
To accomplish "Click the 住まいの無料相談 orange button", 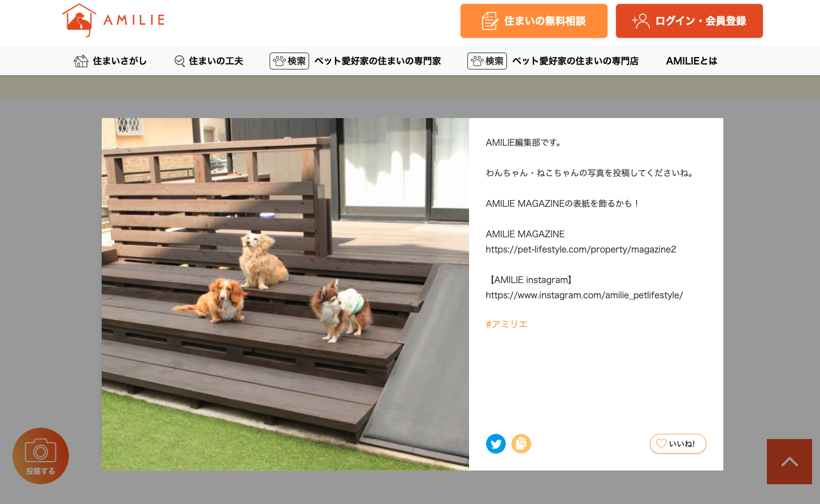I will (x=534, y=21).
